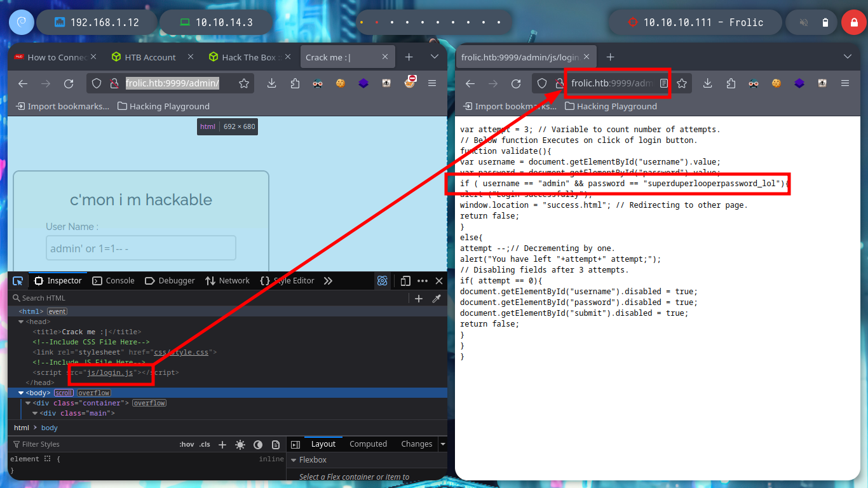The image size is (868, 488).
Task: Collapse the body node in markup tree
Action: [x=21, y=393]
